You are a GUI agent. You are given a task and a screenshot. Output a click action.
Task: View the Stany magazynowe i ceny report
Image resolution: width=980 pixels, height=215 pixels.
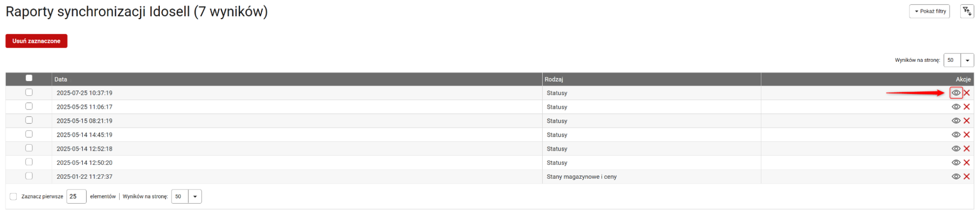pos(955,177)
